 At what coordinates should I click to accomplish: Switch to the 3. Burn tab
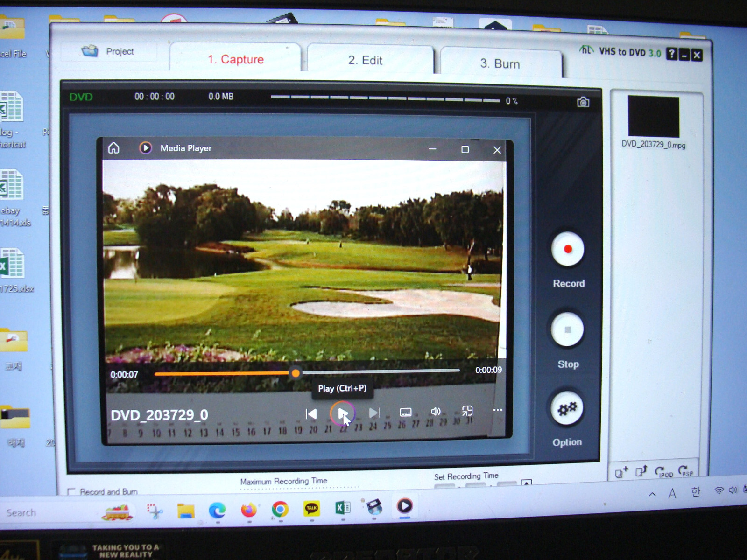tap(500, 64)
